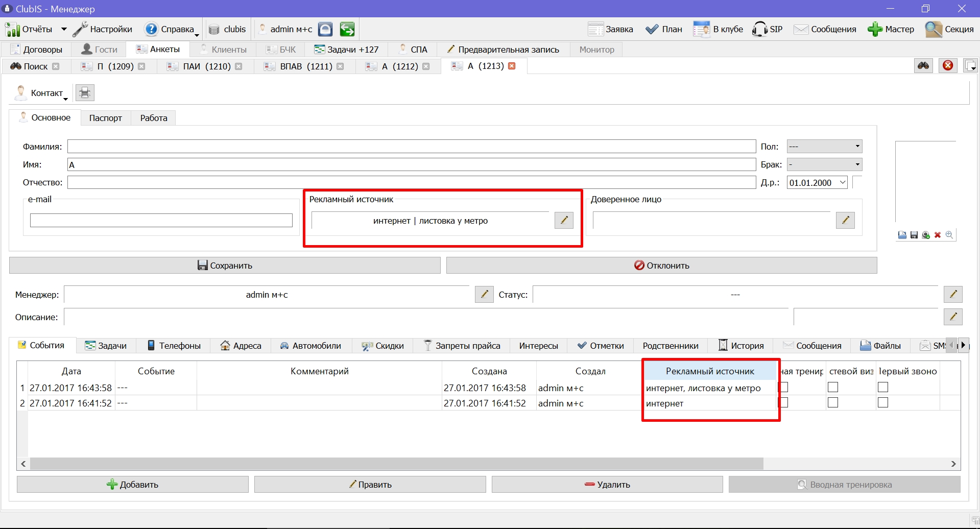Open the Брак dropdown
The image size is (980, 529).
coord(824,164)
